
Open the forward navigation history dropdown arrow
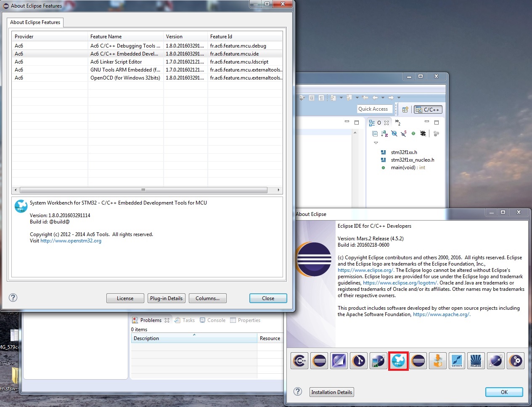pos(399,98)
